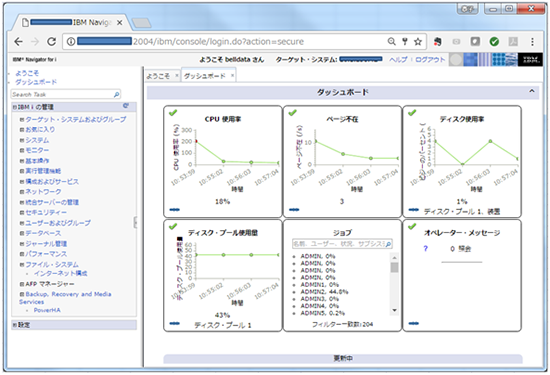Viewport: 550px width, 375px height.
Task: Open ジャーナル管理 tree item
Action: [46, 244]
